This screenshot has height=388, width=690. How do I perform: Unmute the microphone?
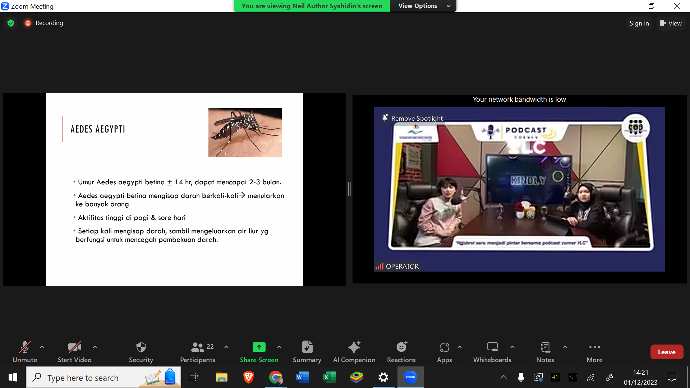[x=25, y=352]
